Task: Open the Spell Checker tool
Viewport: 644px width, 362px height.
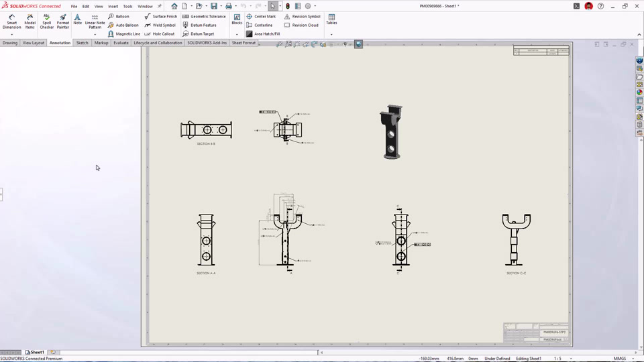Action: point(46,21)
